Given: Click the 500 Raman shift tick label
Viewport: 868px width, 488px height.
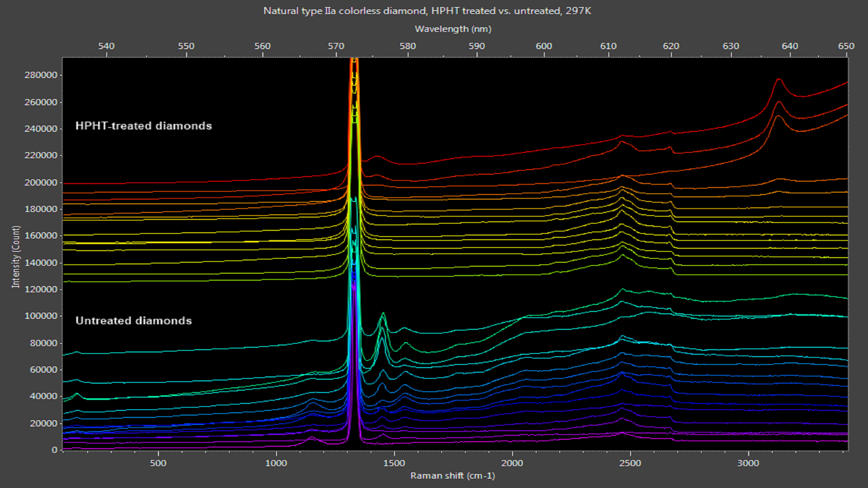Looking at the screenshot, I should pyautogui.click(x=158, y=463).
